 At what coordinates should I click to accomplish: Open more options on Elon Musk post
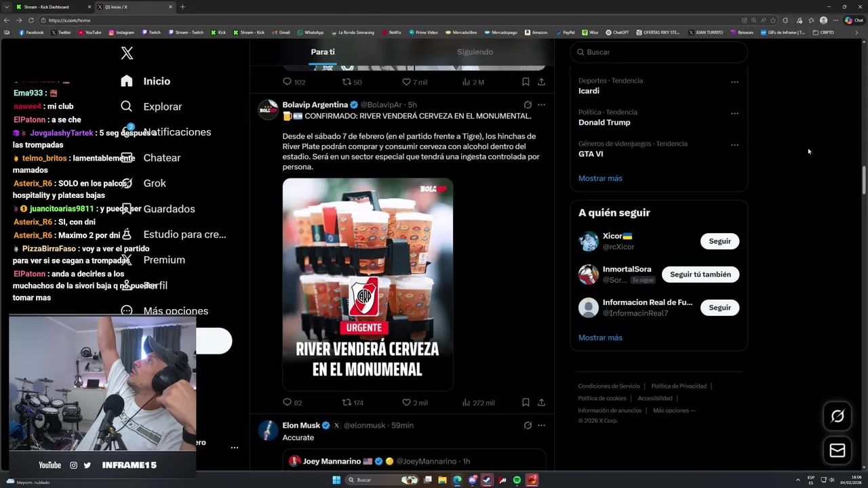(x=541, y=426)
